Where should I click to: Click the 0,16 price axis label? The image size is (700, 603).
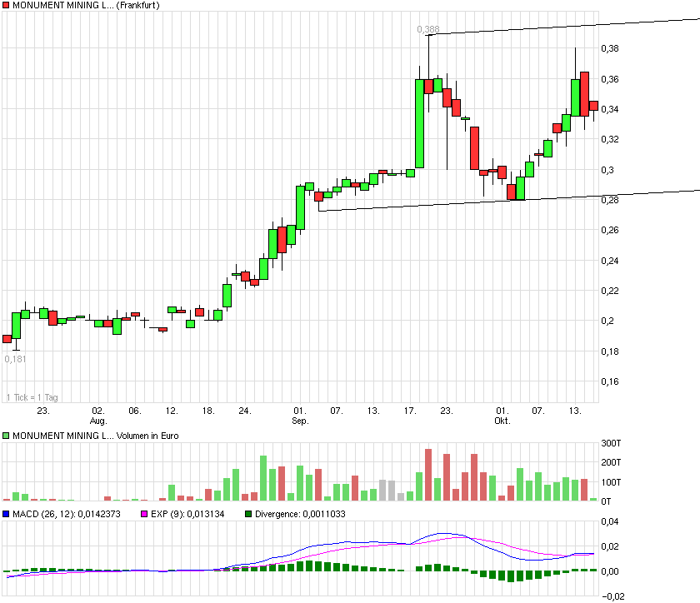[610, 381]
